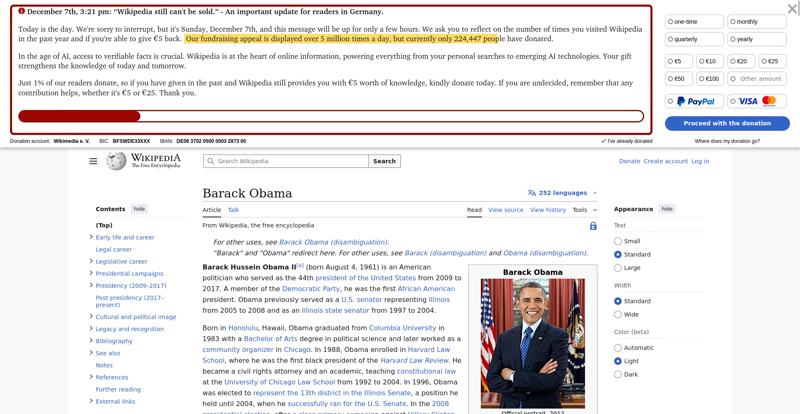
Task: Click the Wikipedia globe logo
Action: (x=116, y=161)
